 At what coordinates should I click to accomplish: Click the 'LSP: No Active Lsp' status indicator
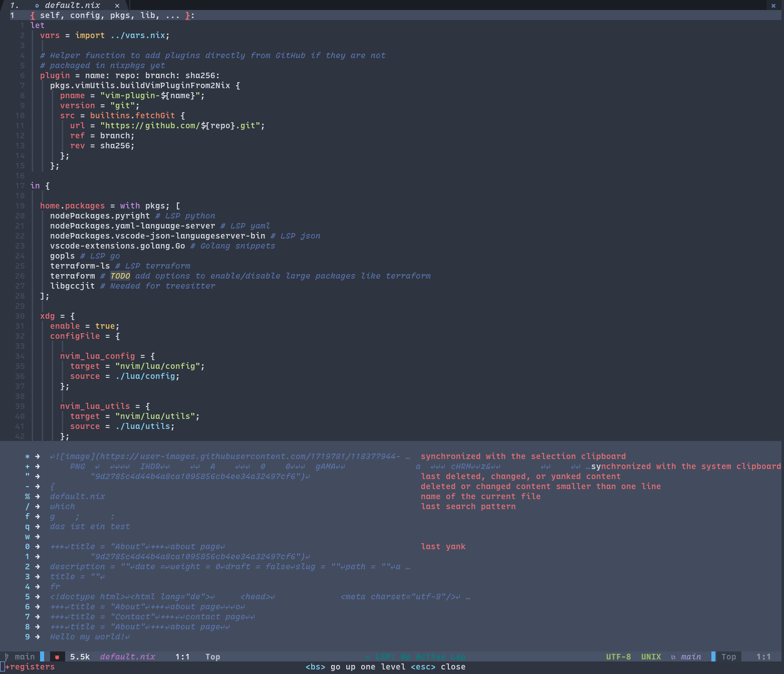[x=416, y=656]
